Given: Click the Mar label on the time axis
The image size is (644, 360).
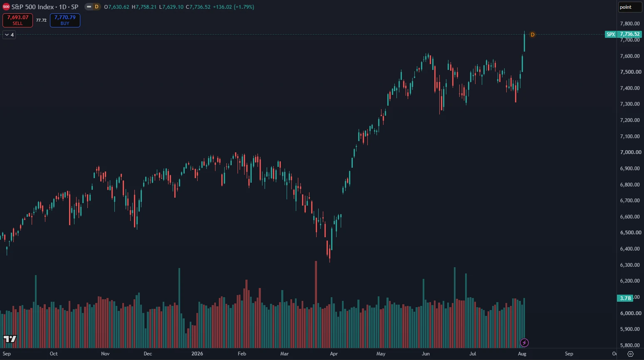Looking at the screenshot, I should [x=284, y=354].
